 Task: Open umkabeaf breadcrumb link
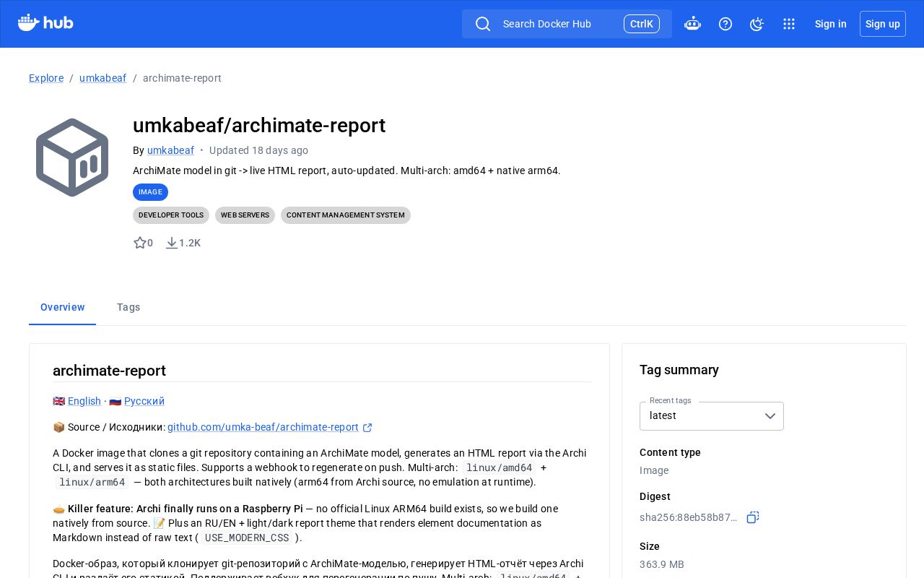[103, 78]
